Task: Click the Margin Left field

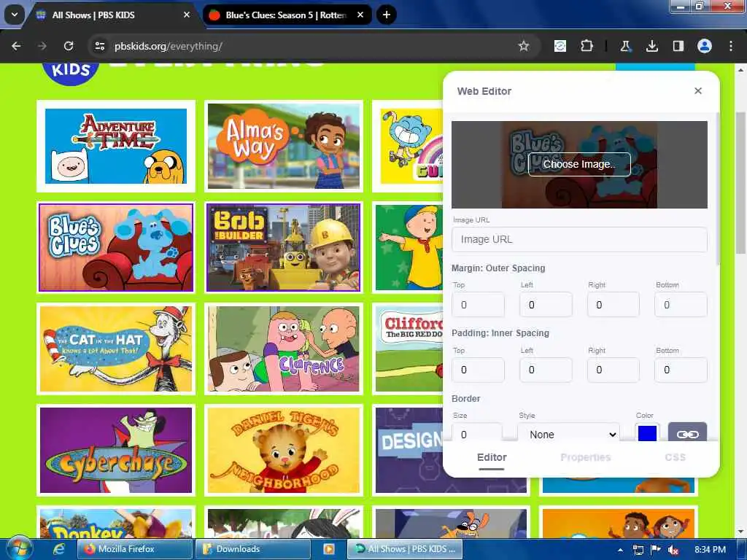Action: point(546,305)
